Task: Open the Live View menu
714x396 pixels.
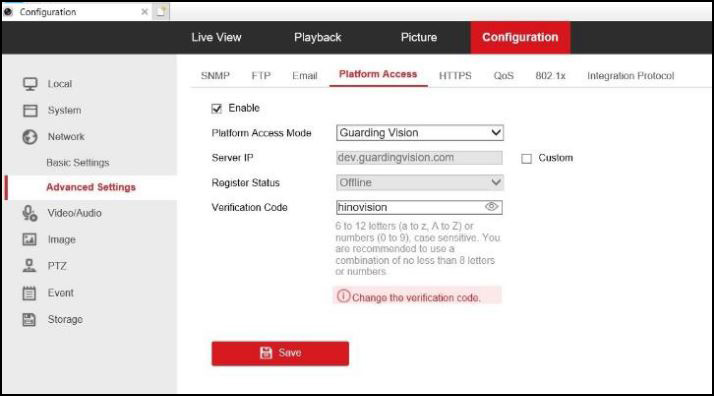Action: click(x=216, y=37)
